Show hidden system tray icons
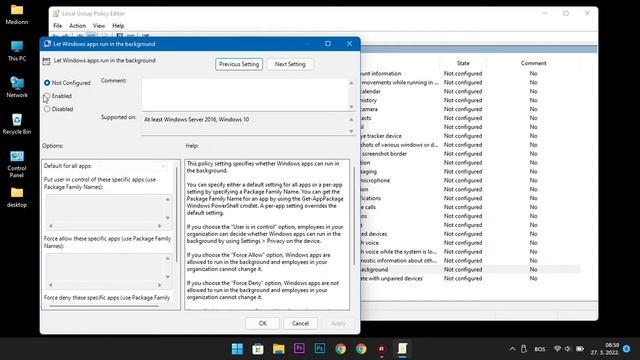 tap(512, 349)
